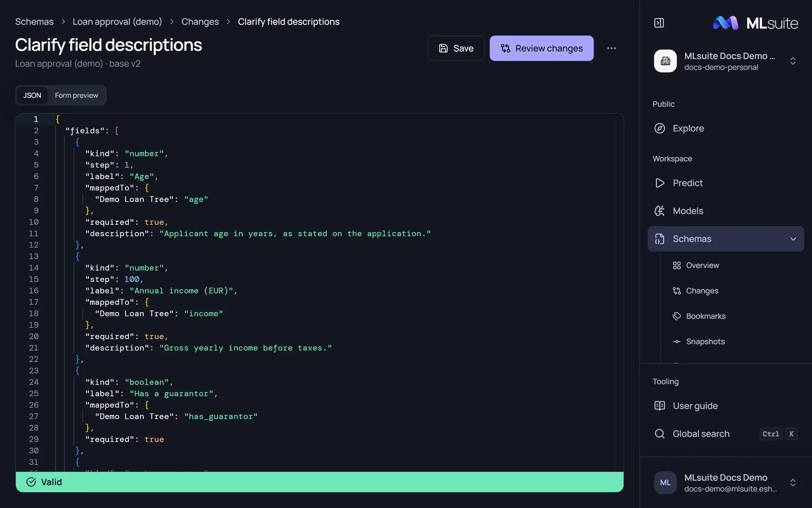Click the workspace building icon

coord(665,61)
